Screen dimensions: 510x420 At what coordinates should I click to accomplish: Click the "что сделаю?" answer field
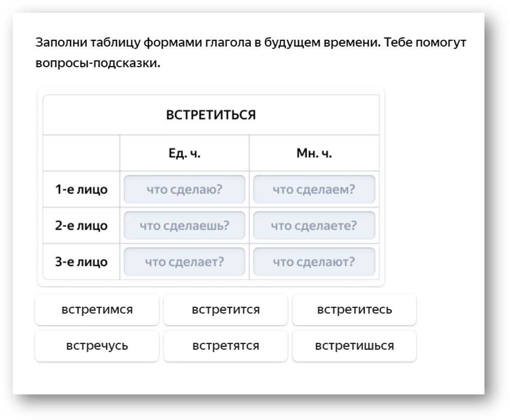184,189
